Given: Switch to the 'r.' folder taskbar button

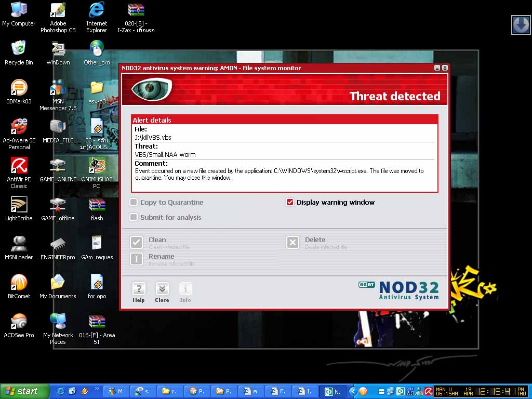Looking at the screenshot, I should click(x=170, y=391).
